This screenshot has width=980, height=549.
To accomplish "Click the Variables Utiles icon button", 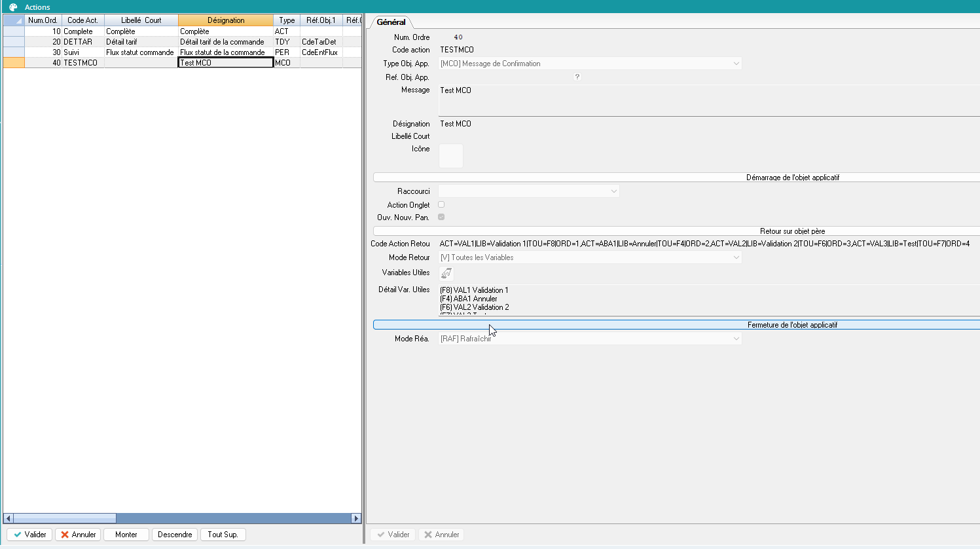I will click(x=446, y=273).
